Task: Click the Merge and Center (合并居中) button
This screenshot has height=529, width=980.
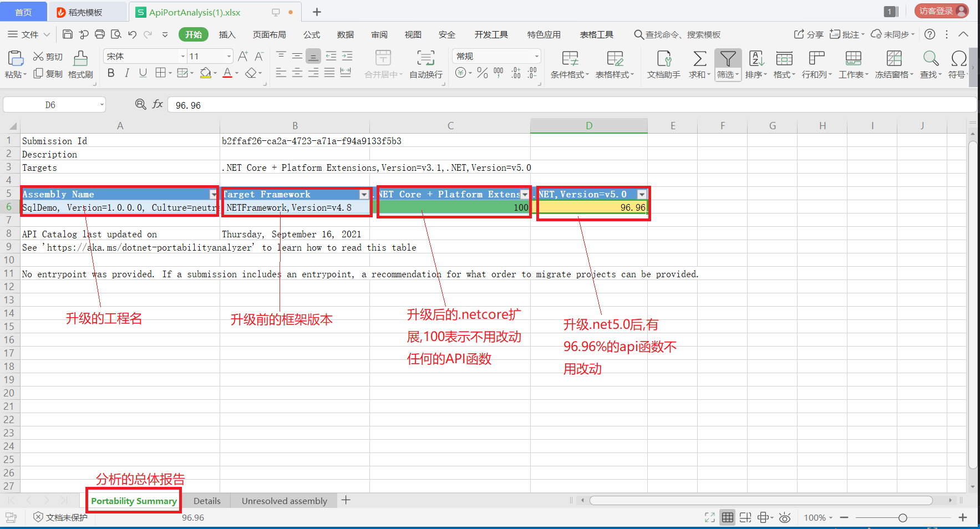Action: 383,64
